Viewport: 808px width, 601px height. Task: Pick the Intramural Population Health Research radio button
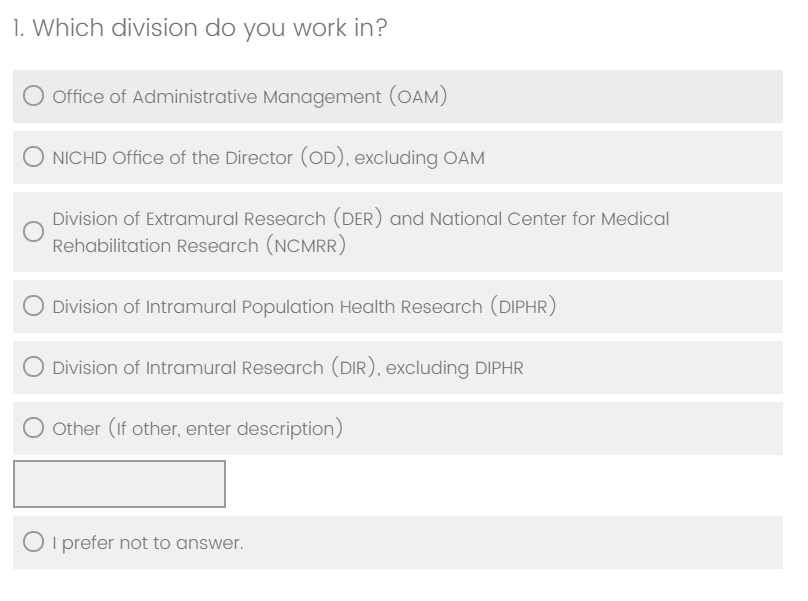click(34, 307)
